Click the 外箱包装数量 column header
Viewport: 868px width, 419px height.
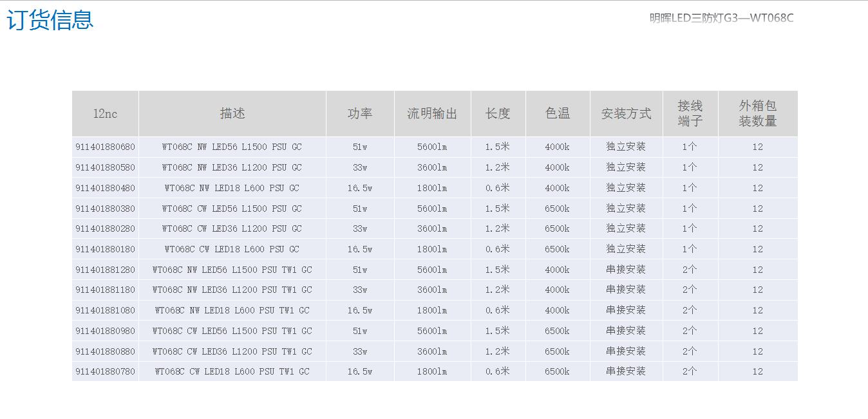[757, 113]
